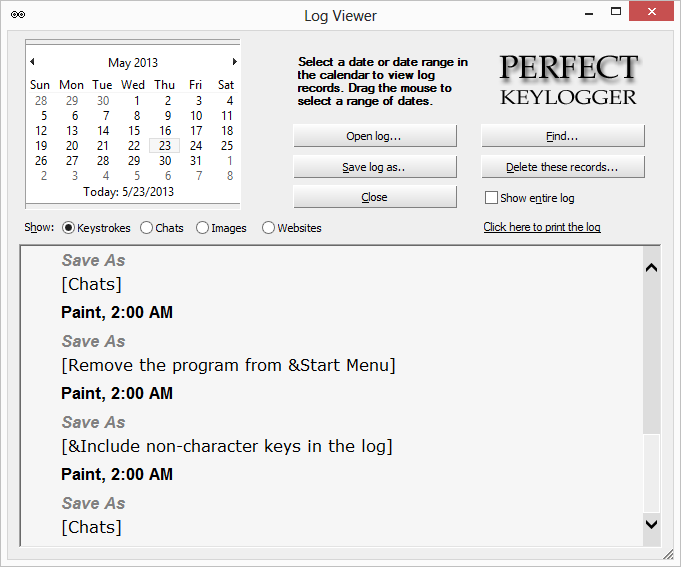Click the Log Viewer title bar app icon
The height and width of the screenshot is (567, 681).
18,15
